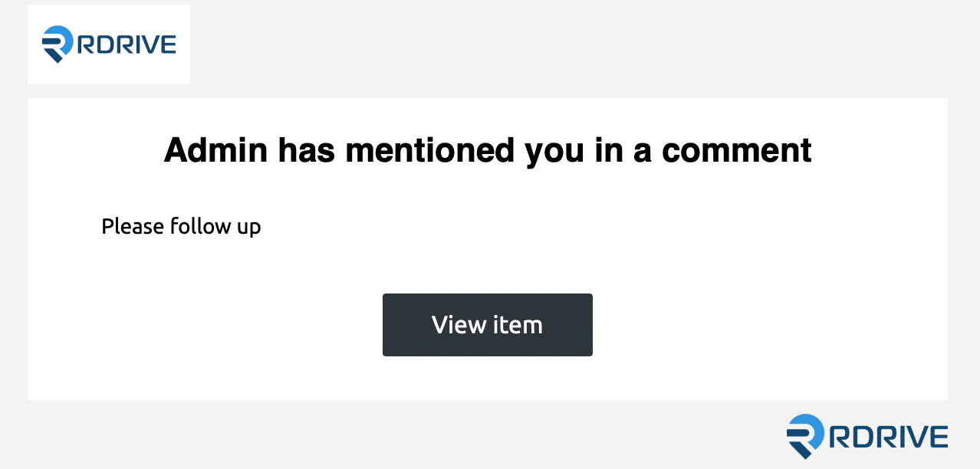
Task: Select the 'Please follow up' message text
Action: coord(181,227)
